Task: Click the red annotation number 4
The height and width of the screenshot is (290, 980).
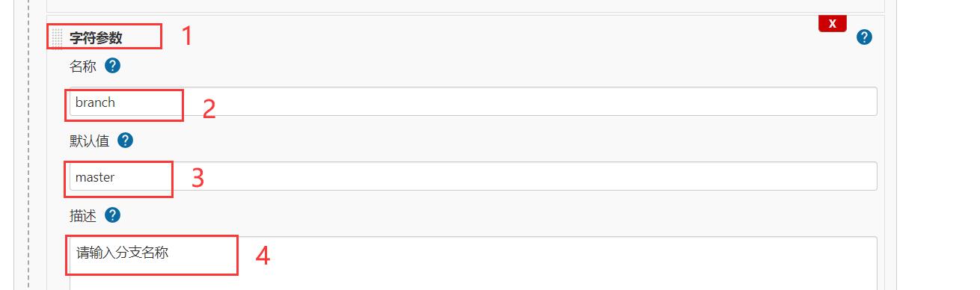Action: 262,256
